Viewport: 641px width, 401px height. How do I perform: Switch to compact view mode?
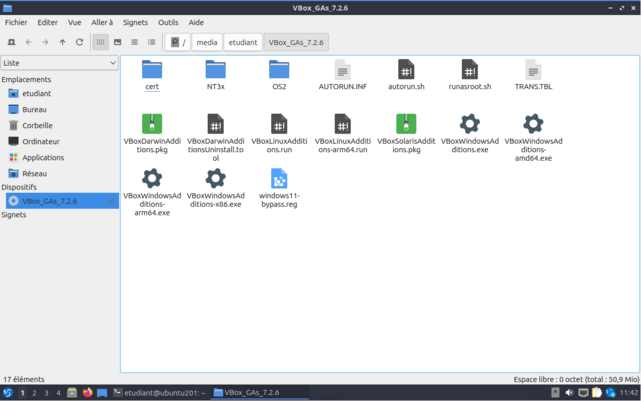click(x=134, y=42)
